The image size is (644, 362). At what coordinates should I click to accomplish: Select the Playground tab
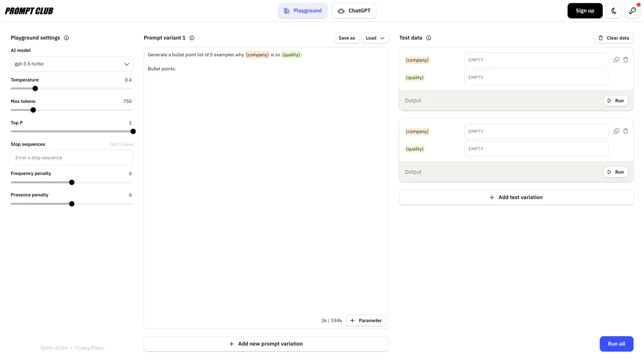(x=303, y=11)
